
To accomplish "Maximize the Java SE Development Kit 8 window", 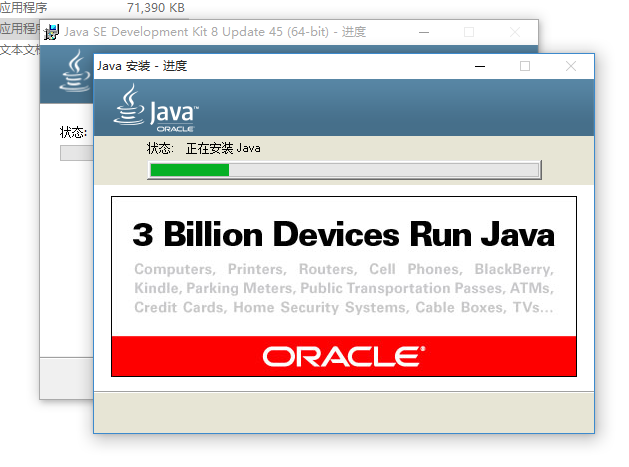I will click(469, 32).
